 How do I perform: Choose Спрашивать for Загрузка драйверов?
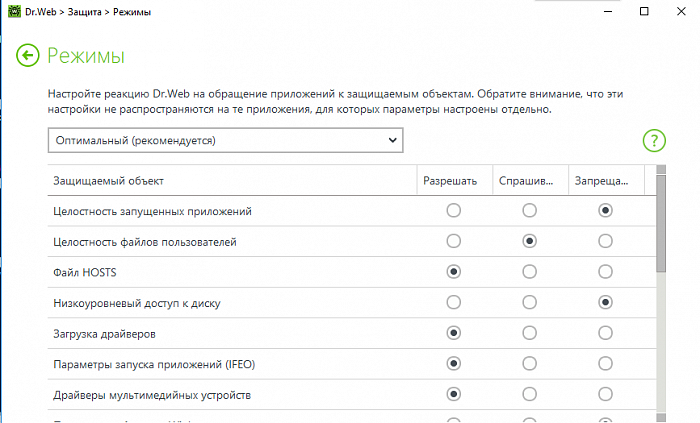point(529,333)
